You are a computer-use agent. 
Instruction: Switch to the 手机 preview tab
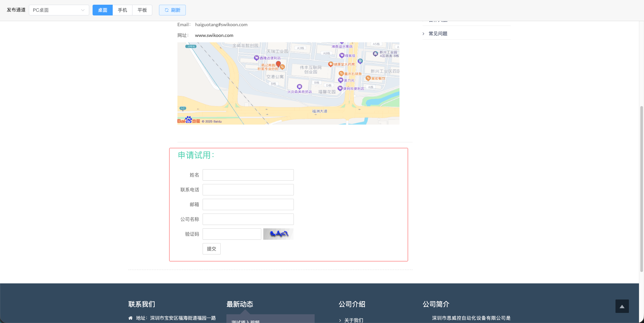pyautogui.click(x=122, y=10)
